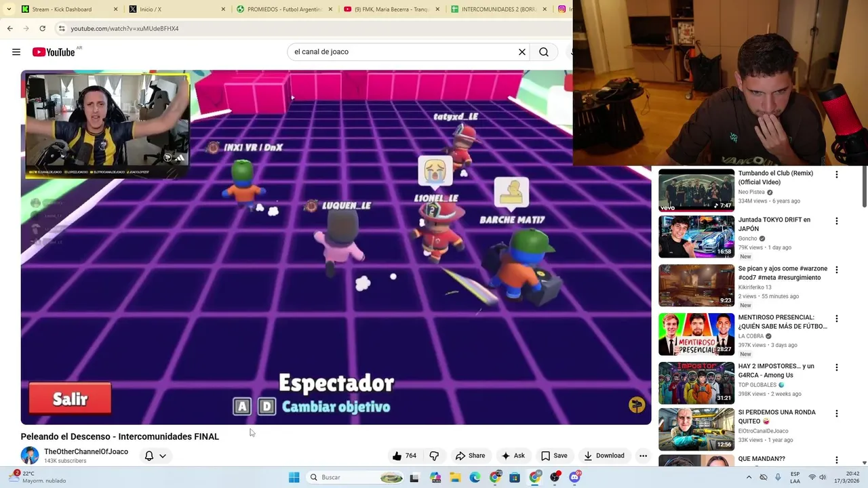Open the Goncho channel link
This screenshot has width=868, height=488.
748,239
